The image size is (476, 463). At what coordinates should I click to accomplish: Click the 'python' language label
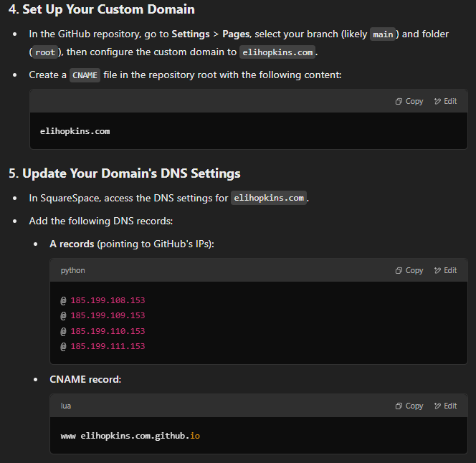(x=73, y=270)
